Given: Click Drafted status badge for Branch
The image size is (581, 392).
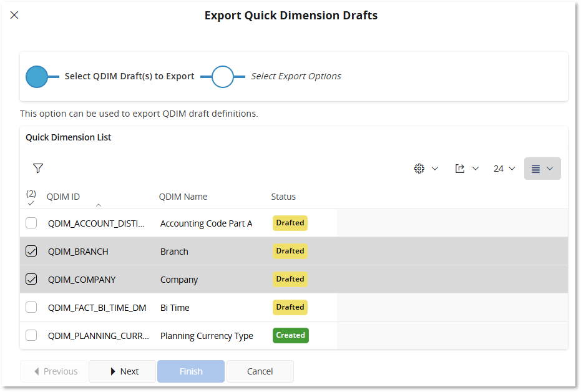Looking at the screenshot, I should pos(290,251).
